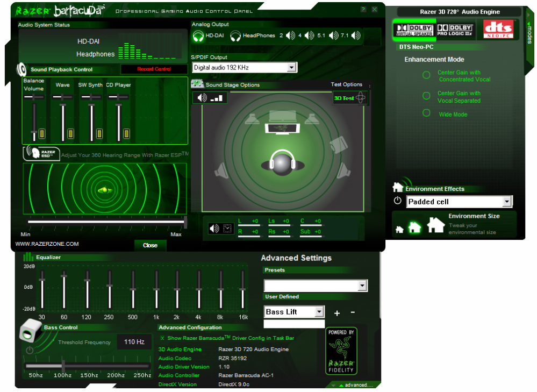The width and height of the screenshot is (537, 392).
Task: Visit the WWW.RAZERZONE.COM link
Action: (x=47, y=244)
